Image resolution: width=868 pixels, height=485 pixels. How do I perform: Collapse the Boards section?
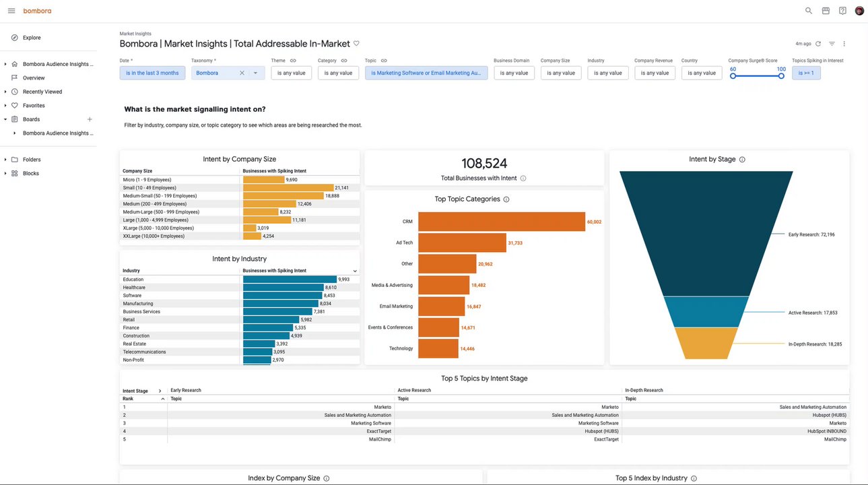pyautogui.click(x=5, y=119)
